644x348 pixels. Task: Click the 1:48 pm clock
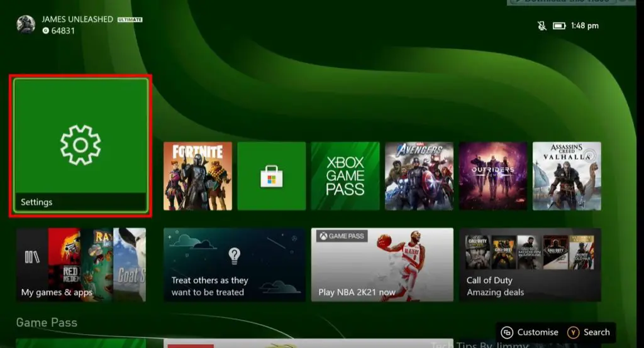[x=585, y=26]
